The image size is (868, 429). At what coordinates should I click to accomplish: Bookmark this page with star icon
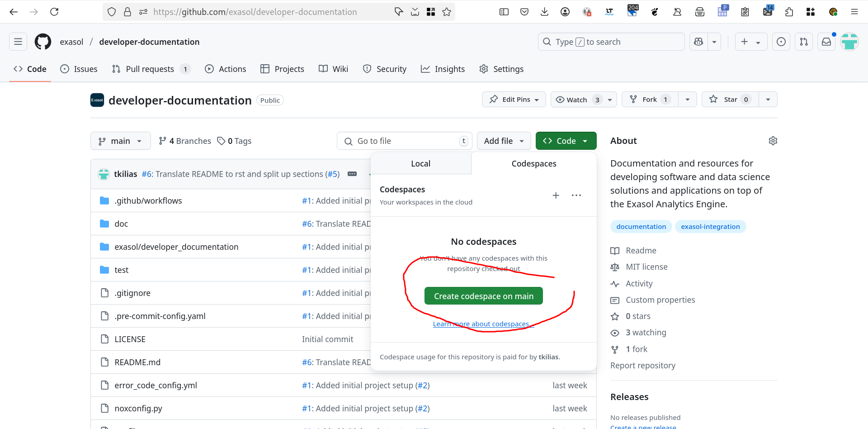pyautogui.click(x=447, y=12)
